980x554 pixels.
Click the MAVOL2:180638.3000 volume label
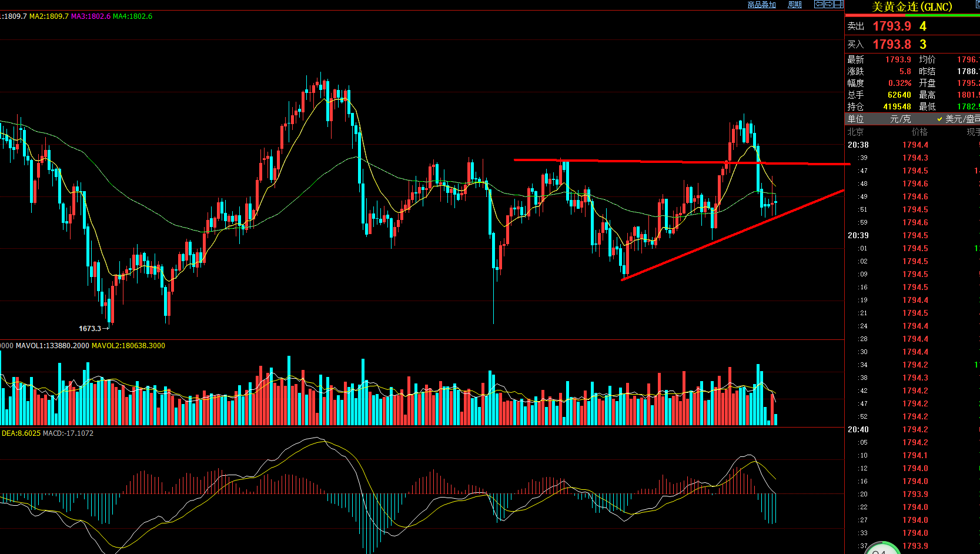point(128,346)
